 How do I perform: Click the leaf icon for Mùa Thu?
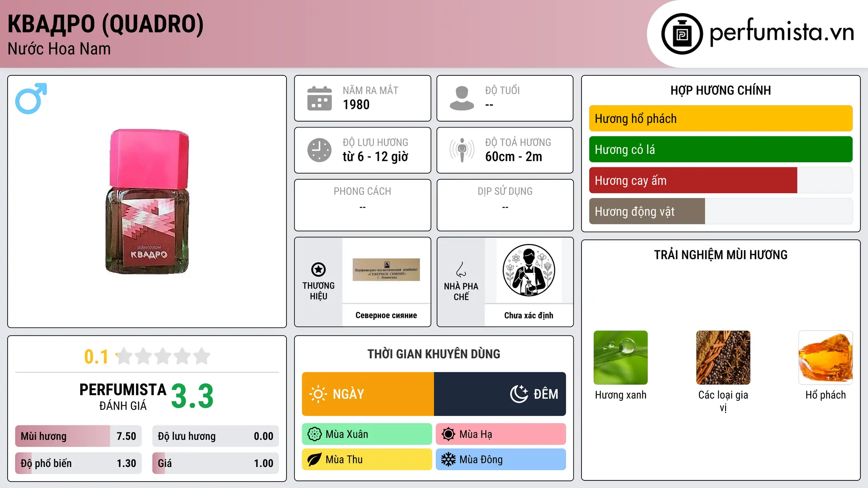(314, 460)
